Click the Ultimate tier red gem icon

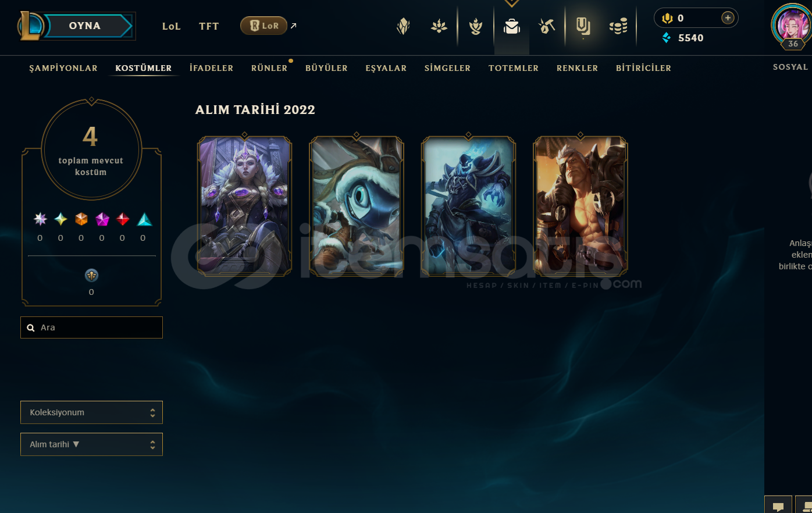click(123, 219)
